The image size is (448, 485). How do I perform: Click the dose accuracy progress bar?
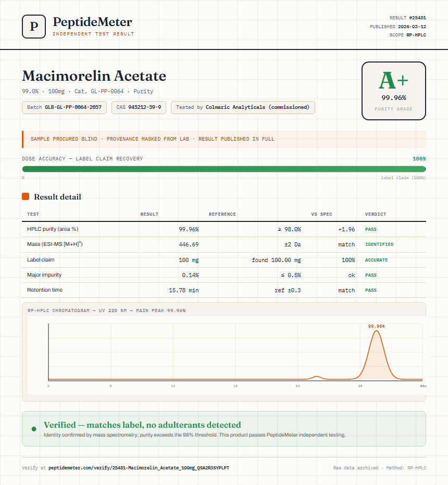[224, 169]
